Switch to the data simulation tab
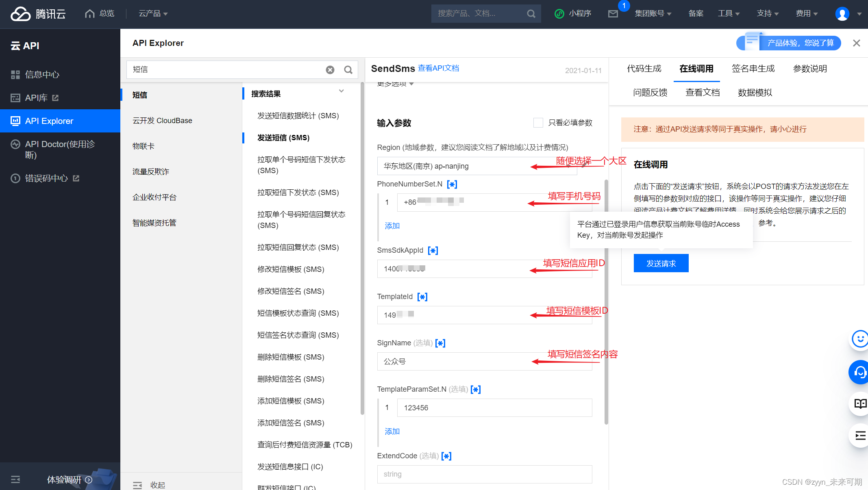Screen dimensions: 868x490 [755, 93]
